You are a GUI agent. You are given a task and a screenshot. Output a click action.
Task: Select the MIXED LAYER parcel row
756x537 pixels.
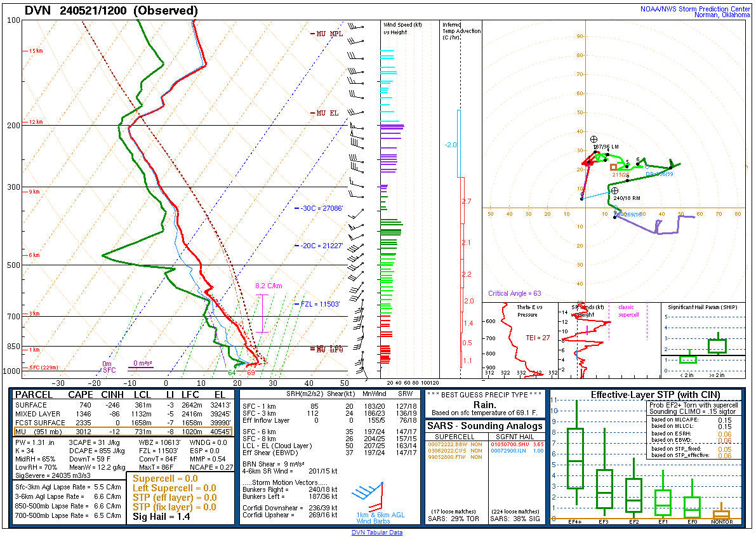tap(122, 414)
